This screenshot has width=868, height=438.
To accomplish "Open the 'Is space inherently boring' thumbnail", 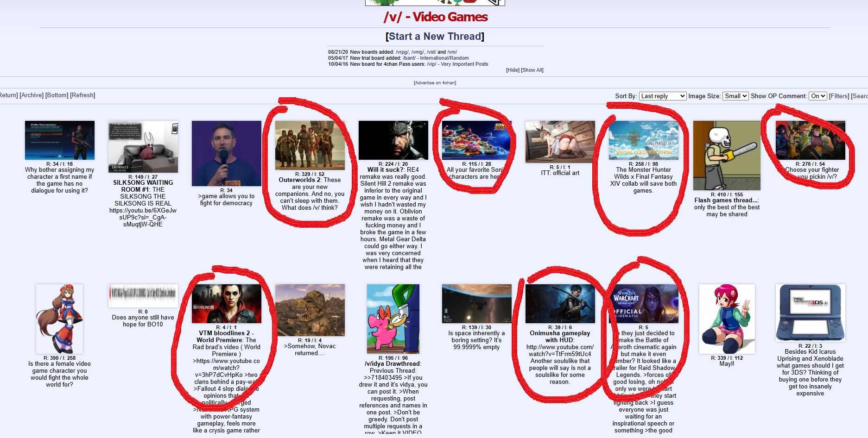I will point(477,304).
